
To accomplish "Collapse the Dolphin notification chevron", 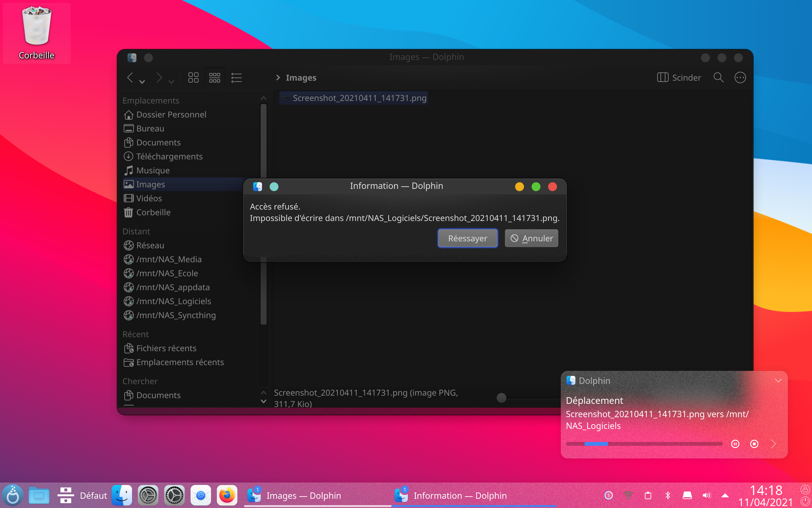I will pyautogui.click(x=778, y=381).
